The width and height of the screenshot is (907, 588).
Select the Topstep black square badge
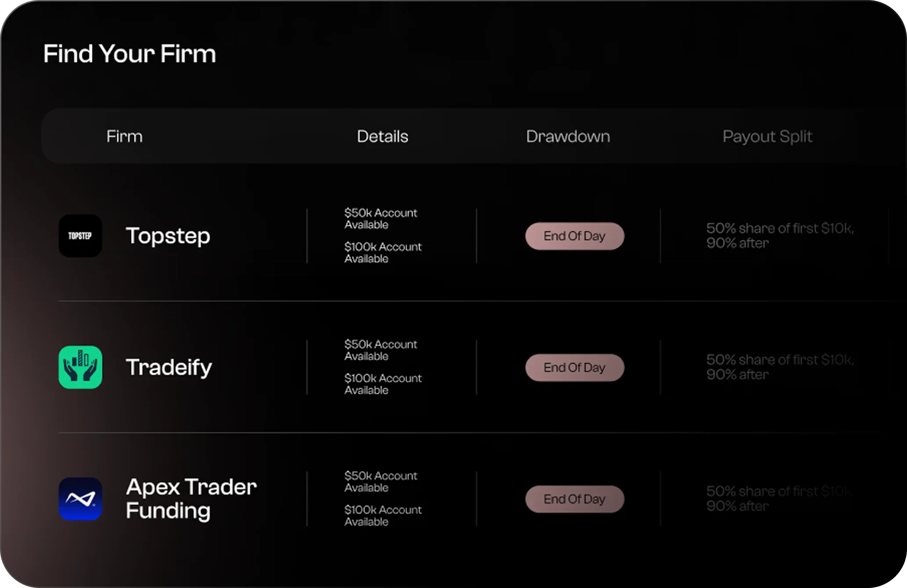click(x=80, y=236)
